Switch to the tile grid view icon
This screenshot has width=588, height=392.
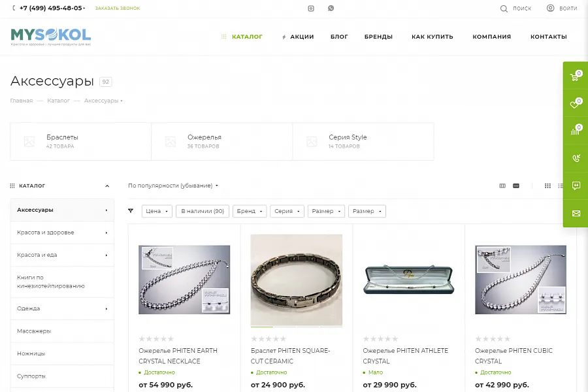(x=547, y=186)
